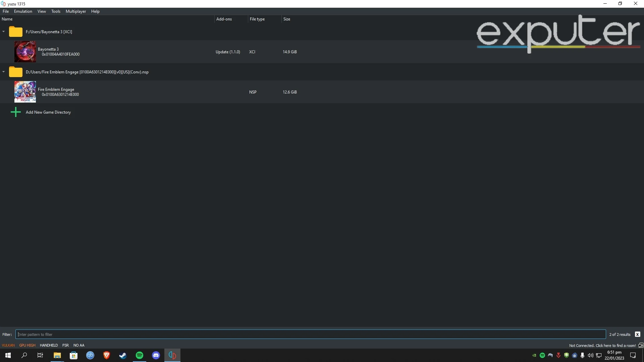Open network status tray icon
The image size is (644, 362).
[599, 355]
